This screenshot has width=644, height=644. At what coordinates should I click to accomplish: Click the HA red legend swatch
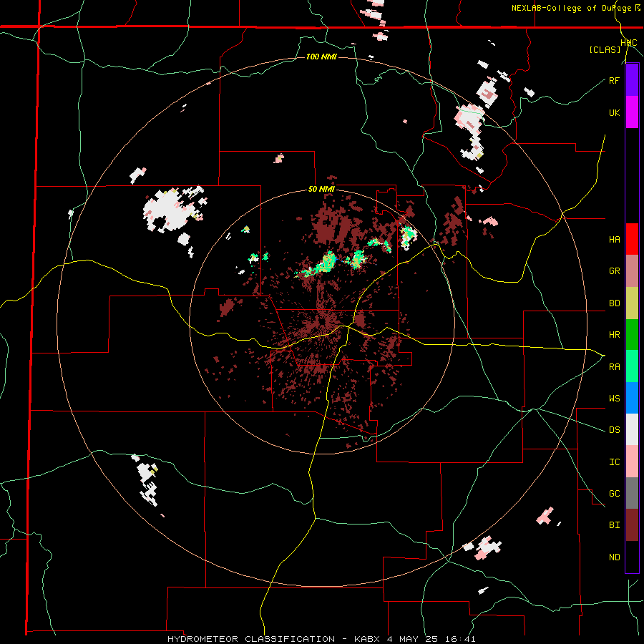(632, 239)
